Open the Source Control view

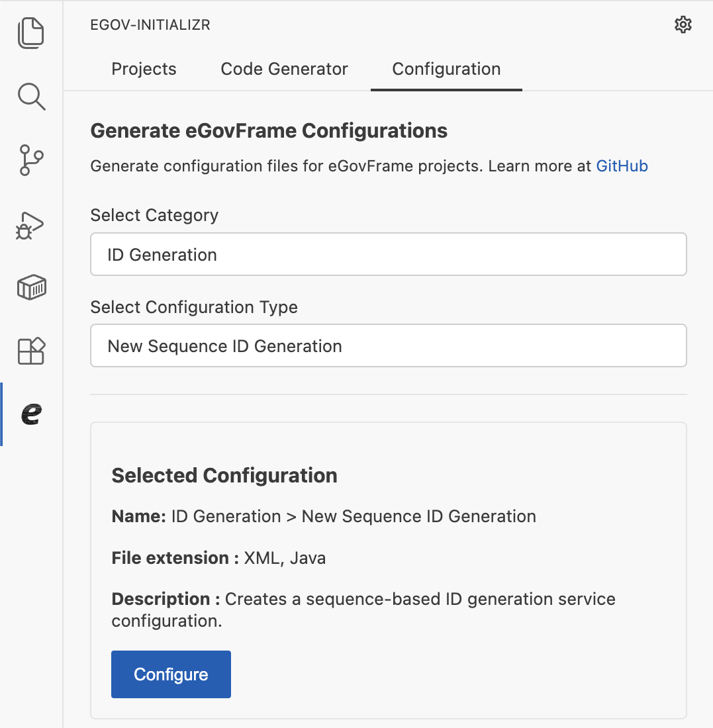(31, 160)
